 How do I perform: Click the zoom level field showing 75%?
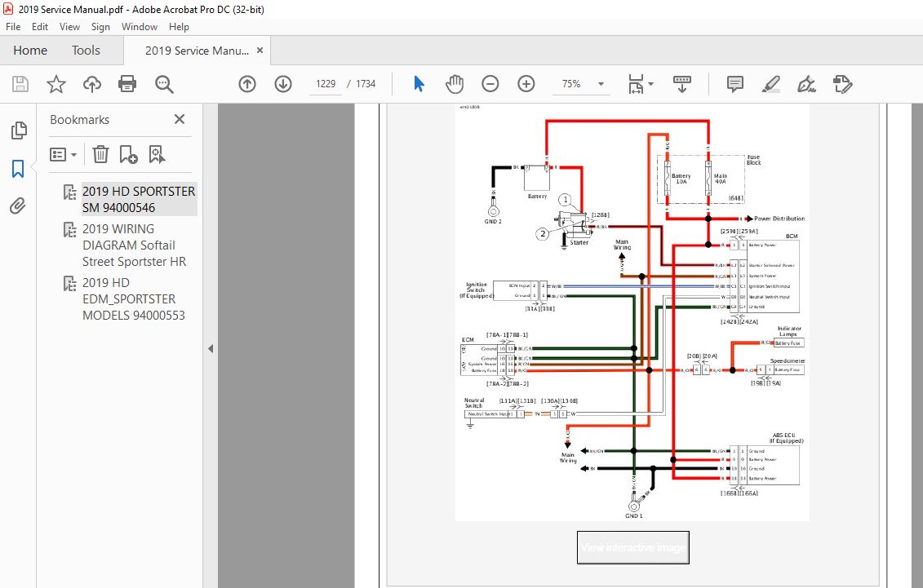(571, 84)
